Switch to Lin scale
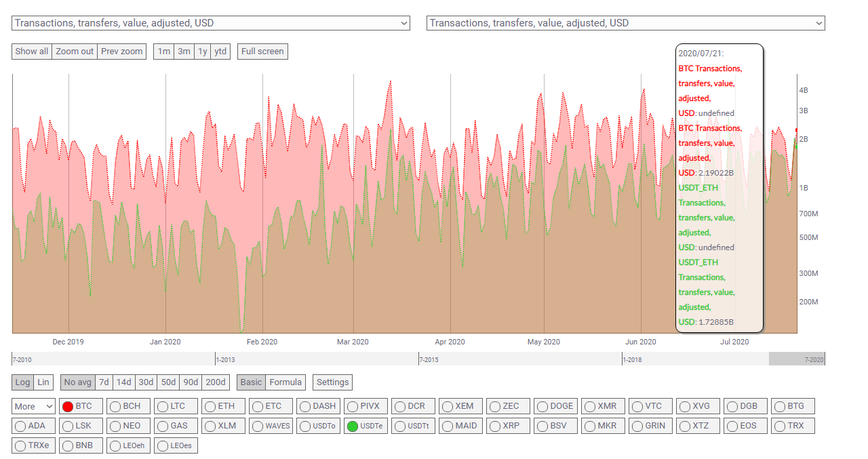Screen dimensions: 868x459 pyautogui.click(x=43, y=382)
